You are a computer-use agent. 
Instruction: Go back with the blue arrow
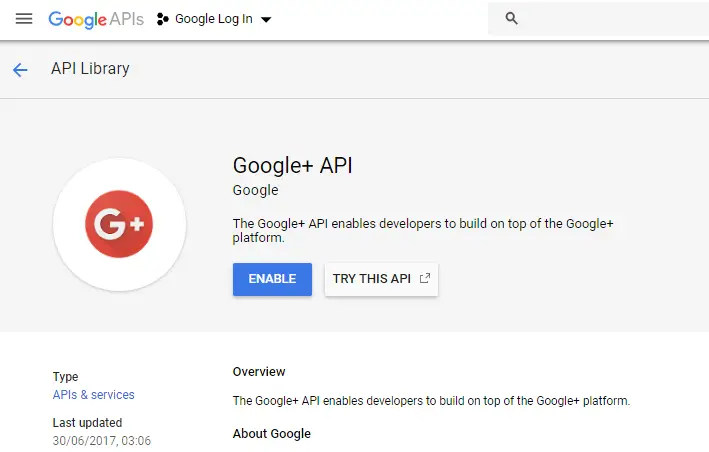coord(20,70)
